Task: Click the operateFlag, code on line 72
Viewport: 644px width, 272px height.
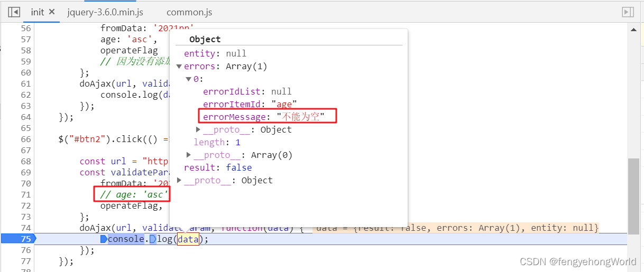Action: (132, 205)
